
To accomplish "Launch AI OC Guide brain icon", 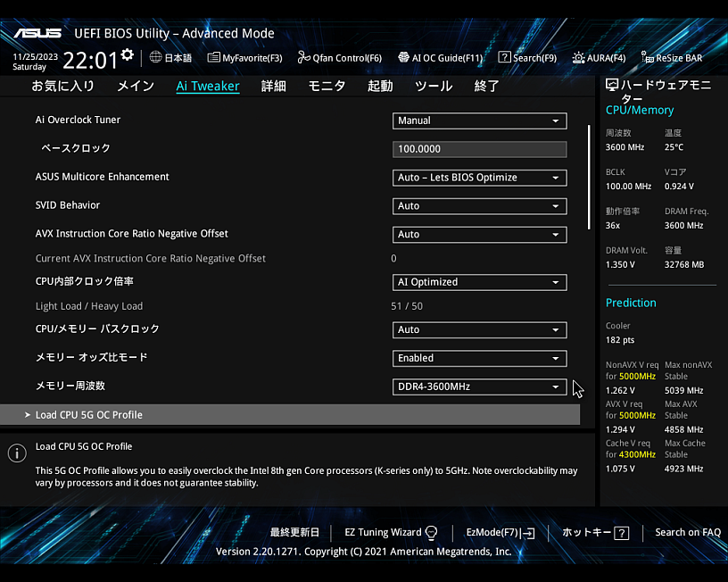I will 403,57.
